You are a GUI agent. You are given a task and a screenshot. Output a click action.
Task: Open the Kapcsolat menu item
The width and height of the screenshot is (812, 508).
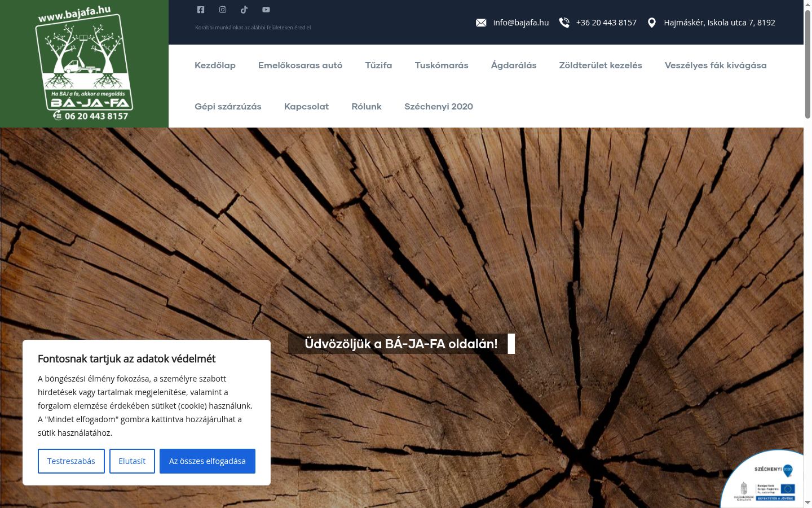[306, 107]
